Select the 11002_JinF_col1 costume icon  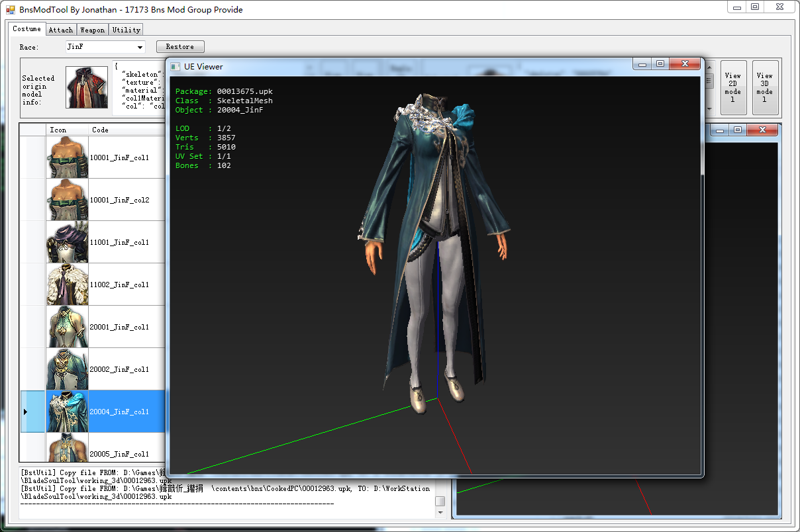pos(68,285)
